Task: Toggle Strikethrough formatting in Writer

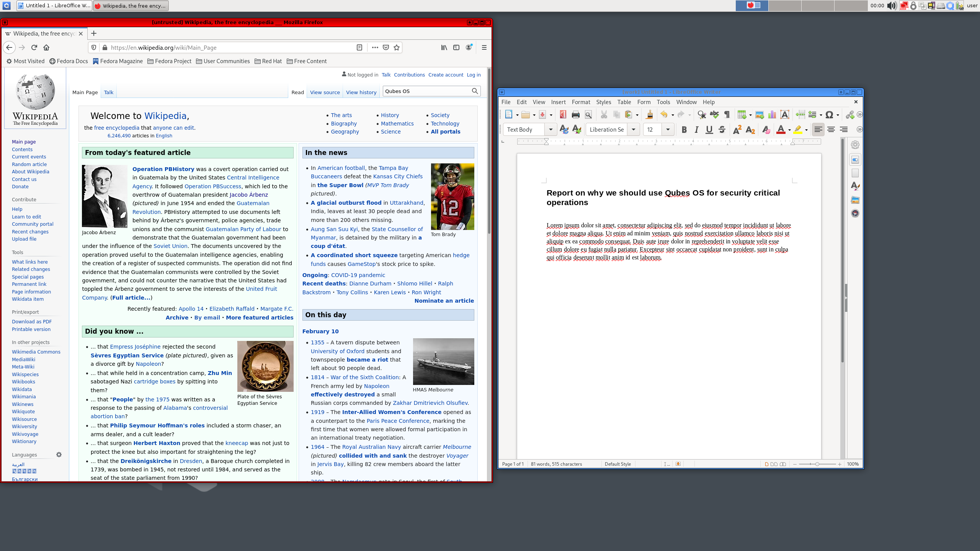Action: (x=722, y=130)
